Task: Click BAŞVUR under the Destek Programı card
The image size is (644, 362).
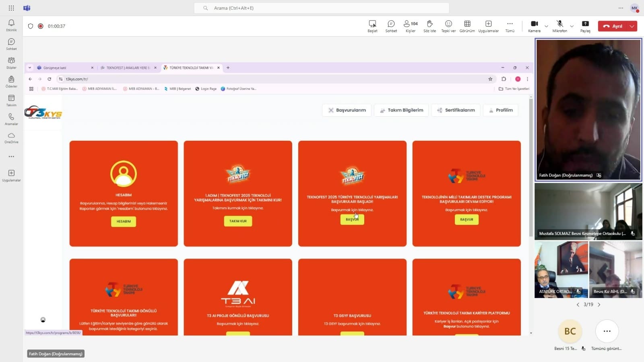Action: (466, 220)
